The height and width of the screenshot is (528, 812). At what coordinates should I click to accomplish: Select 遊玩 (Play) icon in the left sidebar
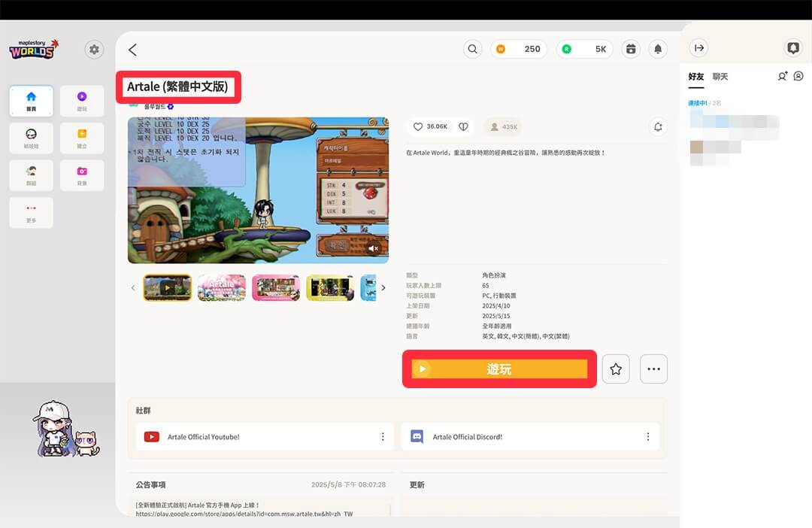[82, 100]
